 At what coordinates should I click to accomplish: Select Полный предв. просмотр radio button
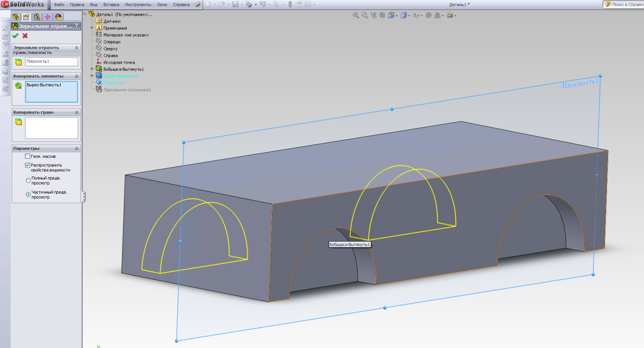[x=28, y=180]
